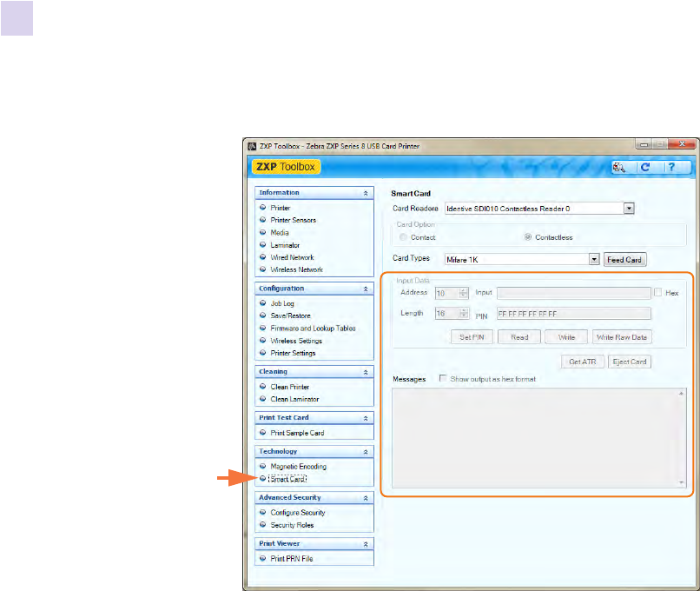
Task: Click into the Input text field
Action: click(x=574, y=293)
